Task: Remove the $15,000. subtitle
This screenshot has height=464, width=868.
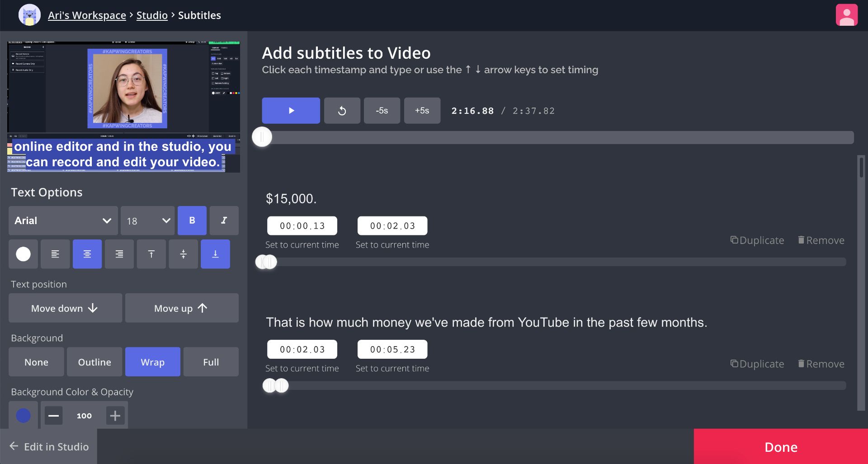Action: (821, 240)
